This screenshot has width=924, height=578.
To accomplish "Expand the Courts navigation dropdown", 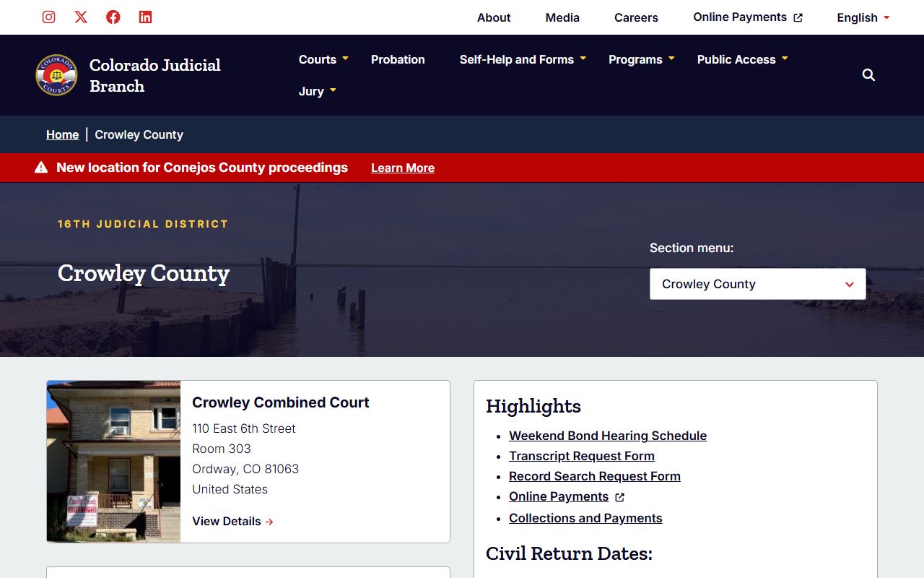I will [x=323, y=59].
